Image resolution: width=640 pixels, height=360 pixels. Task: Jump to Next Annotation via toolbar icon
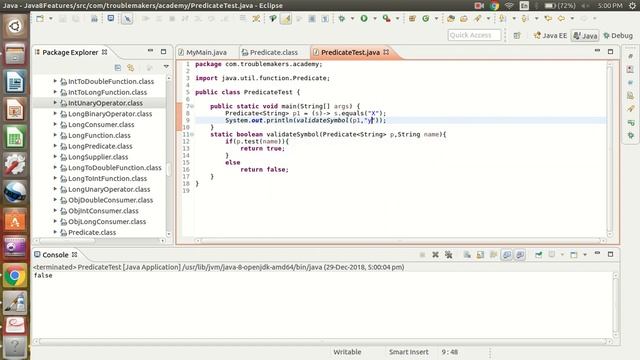point(502,19)
